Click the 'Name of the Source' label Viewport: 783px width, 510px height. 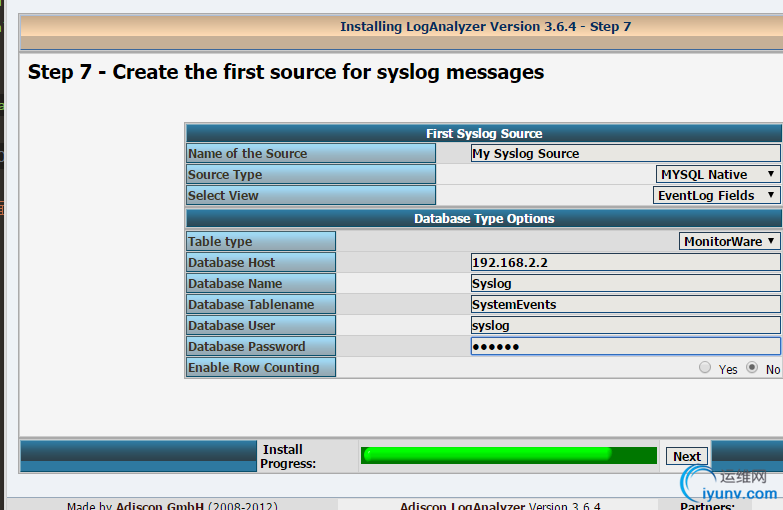click(x=248, y=153)
